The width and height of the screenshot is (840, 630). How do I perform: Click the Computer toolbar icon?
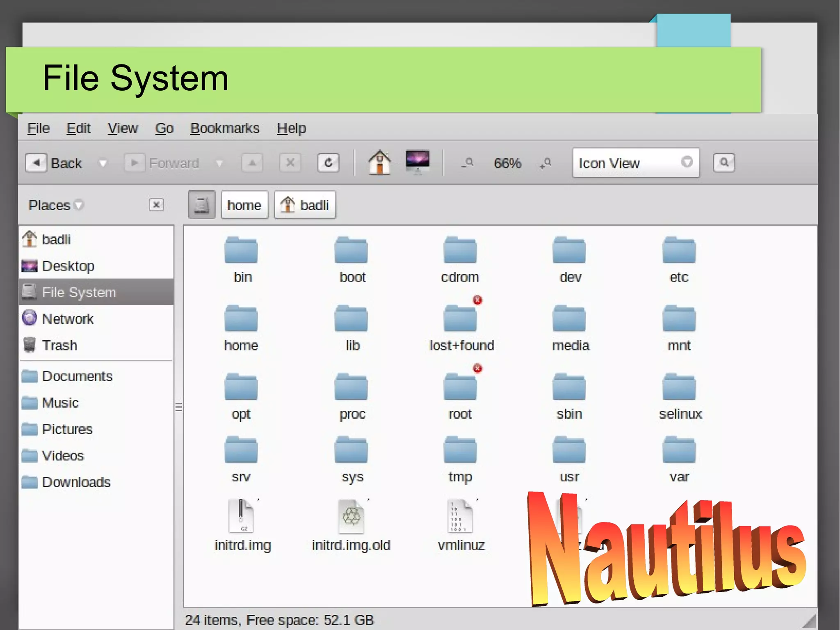tap(418, 163)
